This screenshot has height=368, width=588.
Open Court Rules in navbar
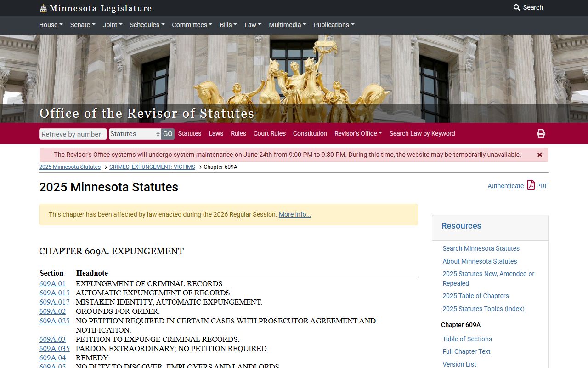pyautogui.click(x=270, y=133)
